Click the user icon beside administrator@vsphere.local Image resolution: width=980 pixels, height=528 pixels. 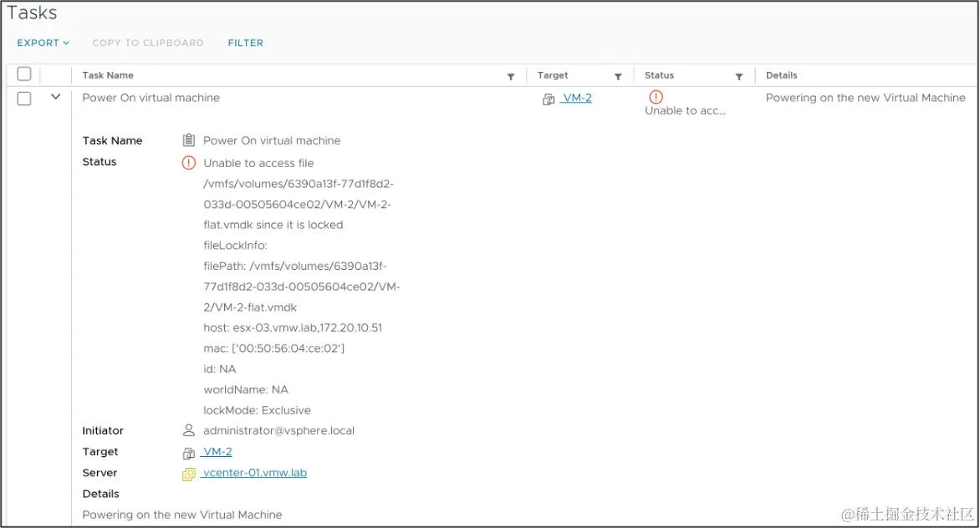[x=189, y=430]
